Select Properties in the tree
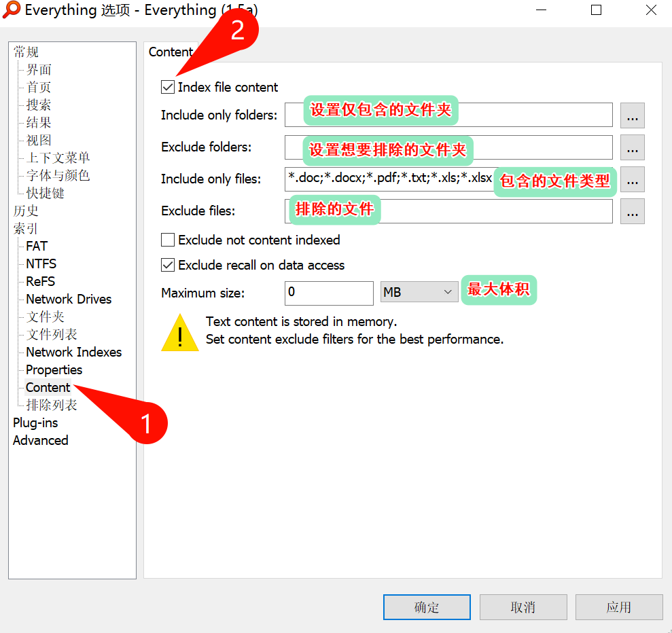 pyautogui.click(x=54, y=369)
